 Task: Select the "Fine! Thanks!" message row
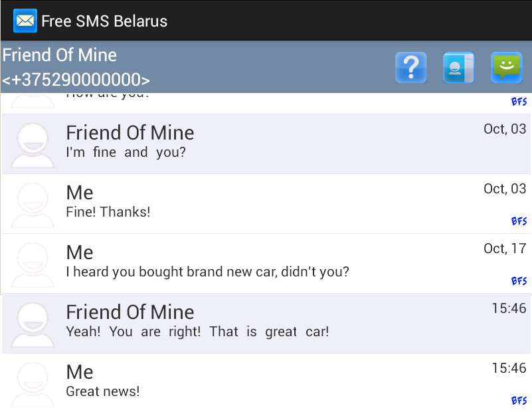(266, 204)
